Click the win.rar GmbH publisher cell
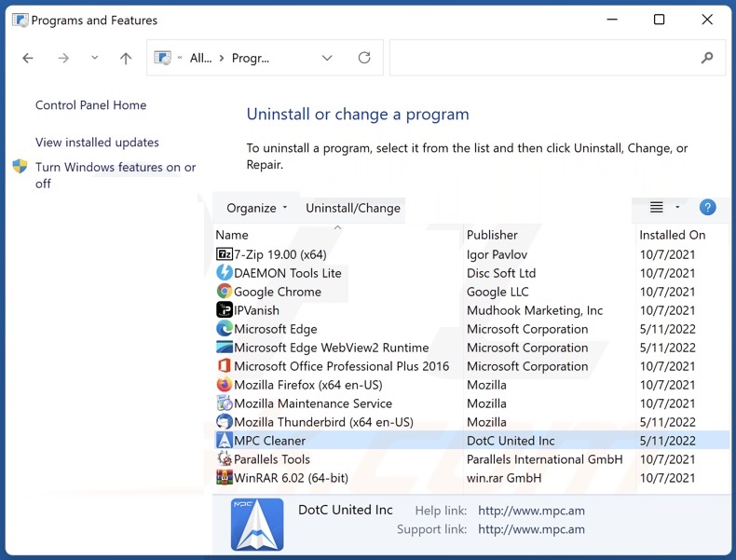Screen dimensions: 736x560 coord(504,478)
